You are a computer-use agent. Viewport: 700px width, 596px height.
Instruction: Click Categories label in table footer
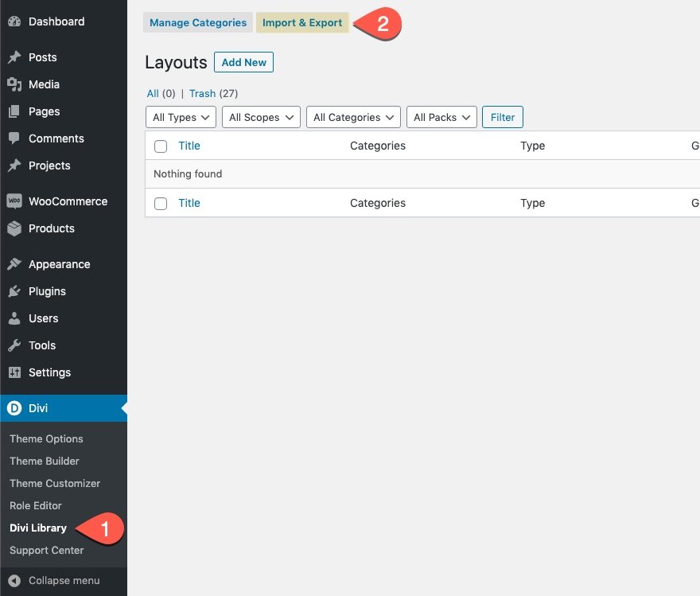(378, 203)
